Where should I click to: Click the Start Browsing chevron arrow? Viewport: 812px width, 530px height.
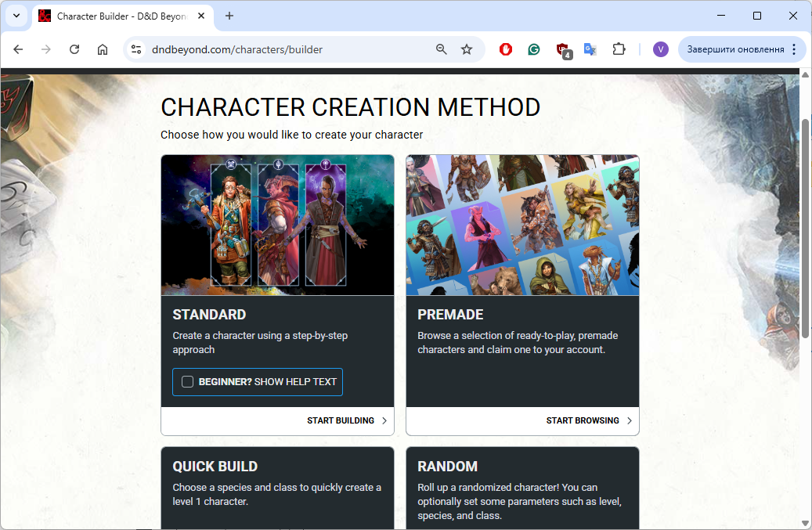coord(630,420)
